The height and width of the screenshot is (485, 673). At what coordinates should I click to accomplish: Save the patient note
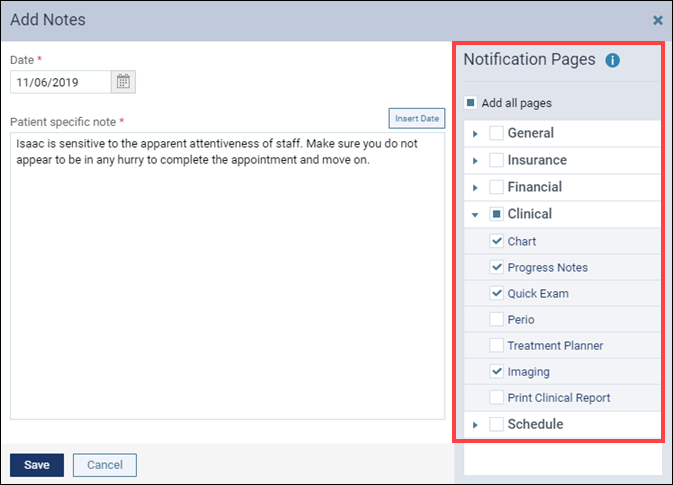click(x=37, y=465)
